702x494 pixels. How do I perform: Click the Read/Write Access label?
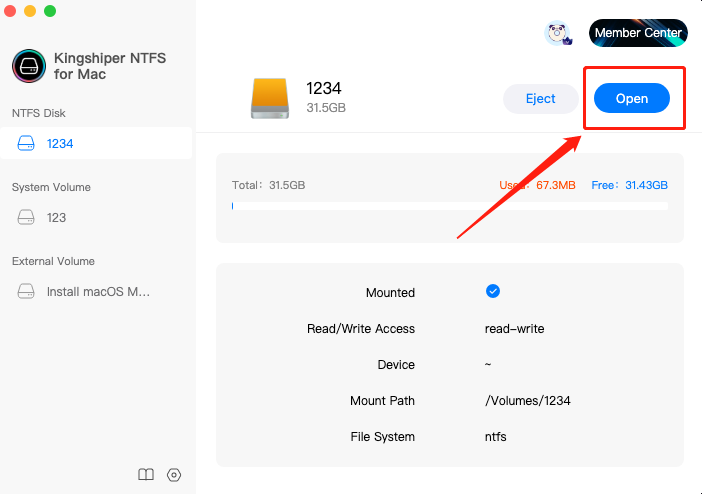click(x=361, y=329)
